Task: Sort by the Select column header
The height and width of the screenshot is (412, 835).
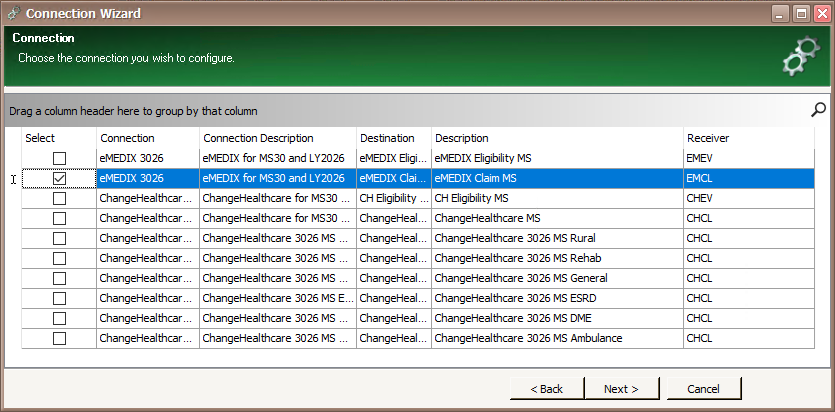Action: pos(59,138)
